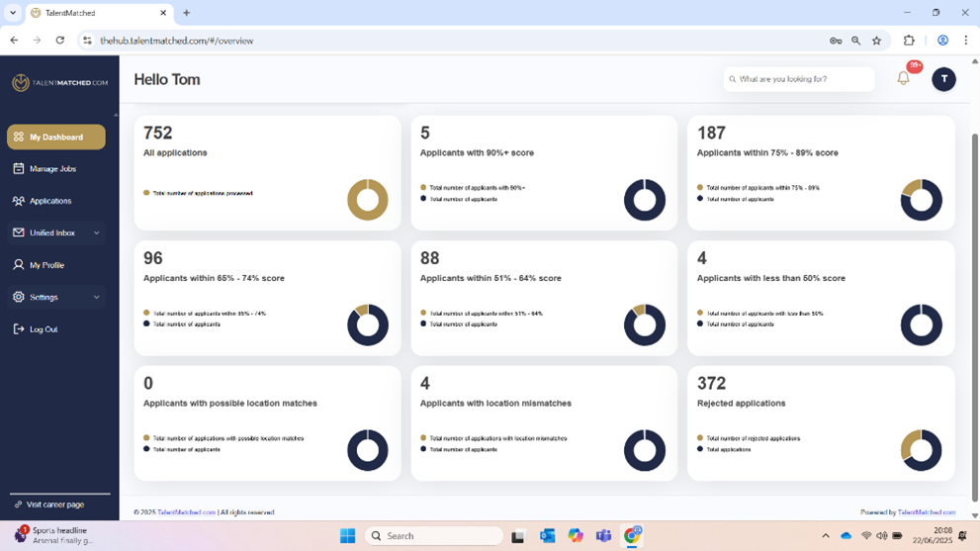Click 'Applicants with 90%+ score' title
This screenshot has height=551, width=980.
click(477, 152)
